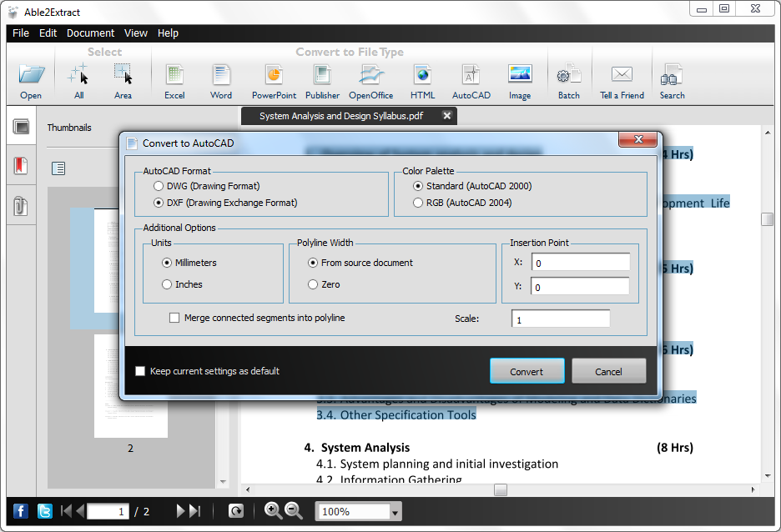Select DWG (Drawing Format) option
This screenshot has width=781, height=532.
point(207,186)
